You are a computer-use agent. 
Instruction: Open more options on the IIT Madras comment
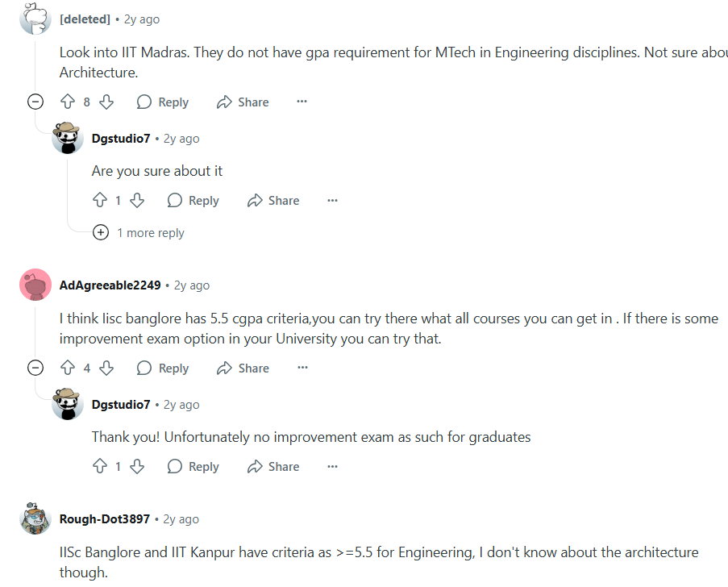pyautogui.click(x=302, y=102)
